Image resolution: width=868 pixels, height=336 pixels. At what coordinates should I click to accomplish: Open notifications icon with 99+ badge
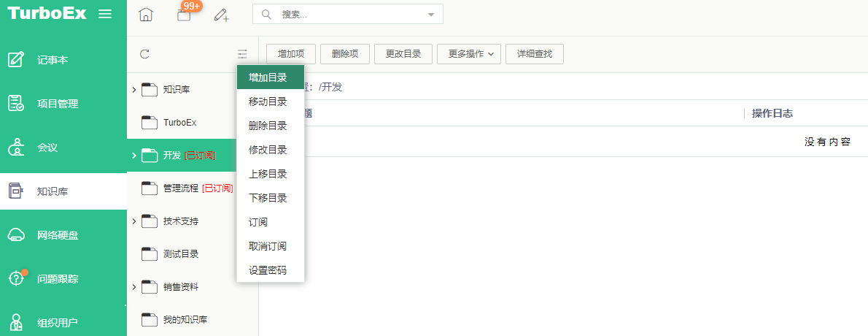point(184,15)
